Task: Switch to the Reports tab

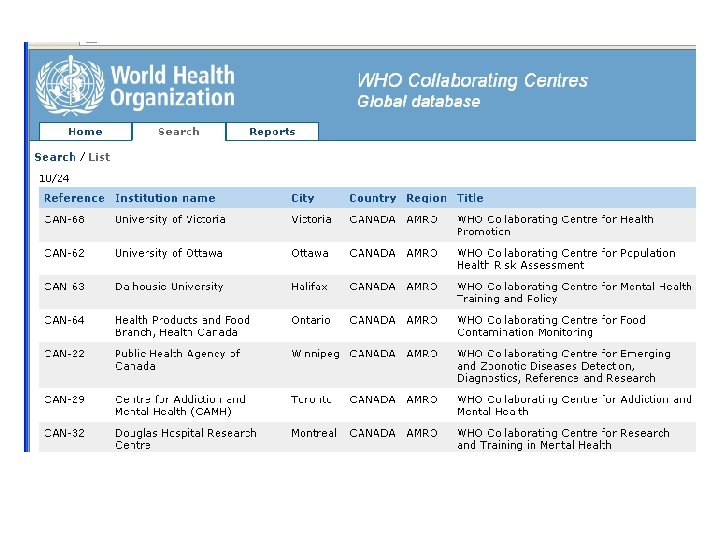Action: [272, 131]
